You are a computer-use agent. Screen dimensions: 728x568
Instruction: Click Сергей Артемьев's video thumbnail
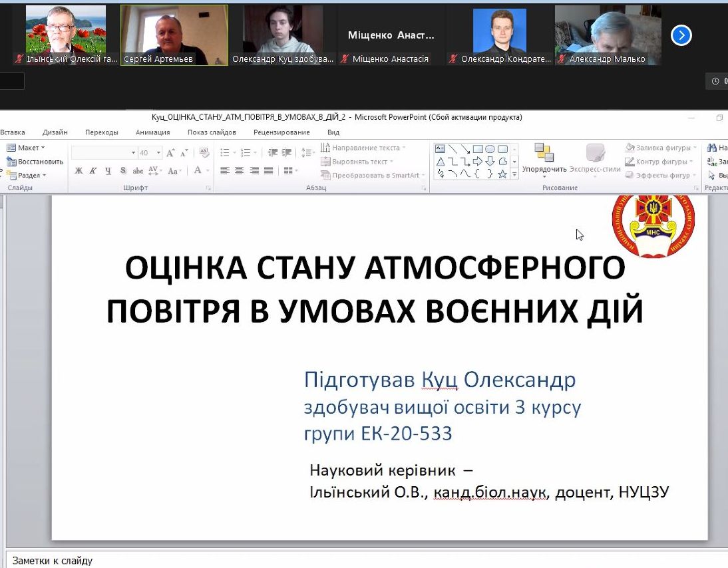pyautogui.click(x=174, y=35)
